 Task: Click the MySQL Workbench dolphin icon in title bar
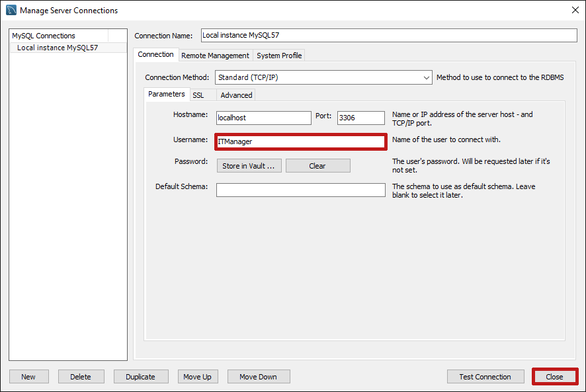(11, 11)
